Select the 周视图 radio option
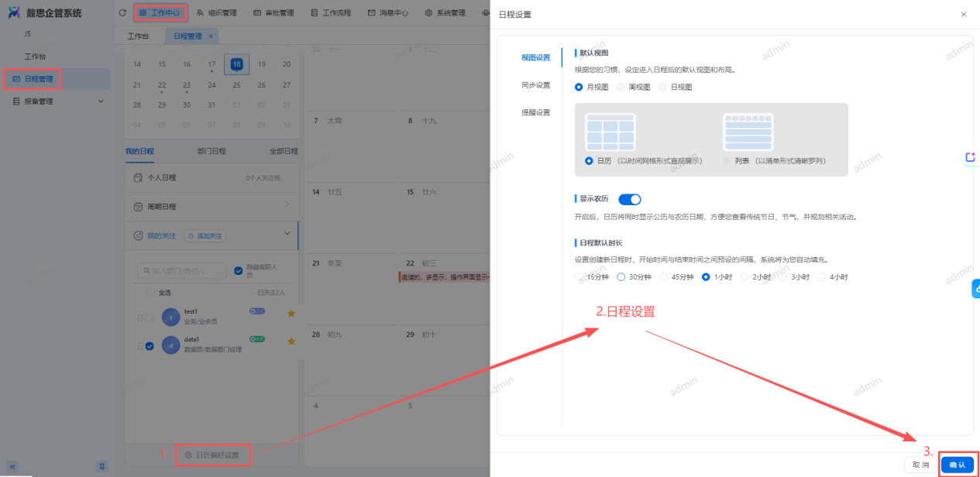This screenshot has height=477, width=980. coord(621,88)
